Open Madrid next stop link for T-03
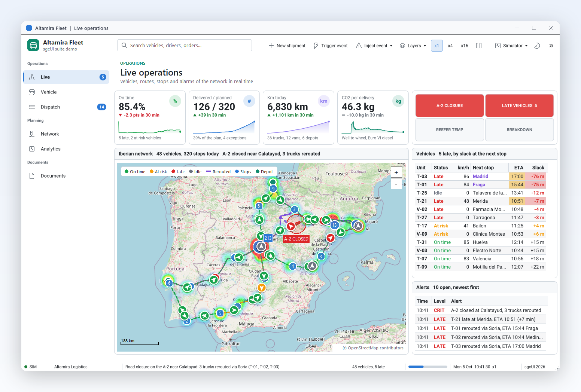The height and width of the screenshot is (392, 581). pos(480,177)
